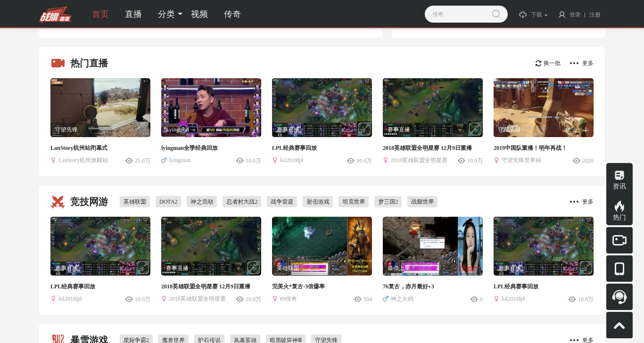Image resolution: width=644 pixels, height=343 pixels.
Task: Click the 竞技网游 crossed swords icon
Action: coord(58,202)
